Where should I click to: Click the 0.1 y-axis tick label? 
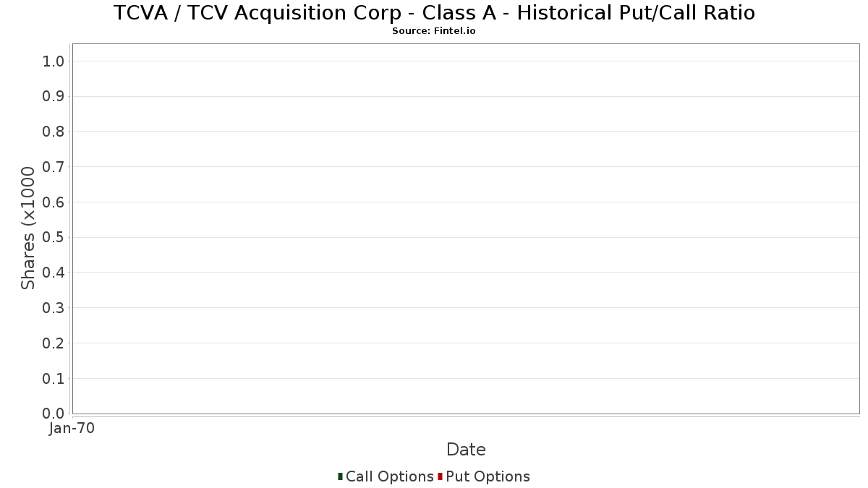pos(54,379)
